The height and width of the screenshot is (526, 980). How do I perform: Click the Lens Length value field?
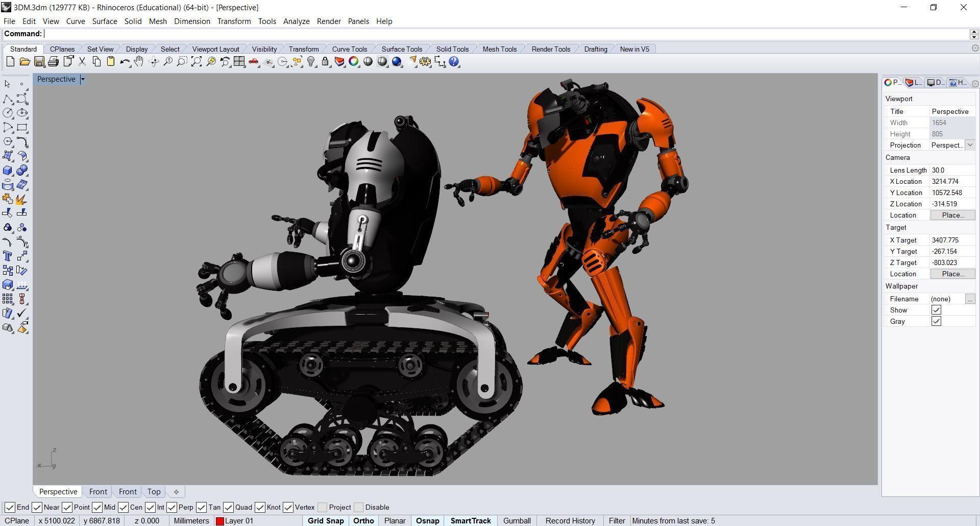pos(952,170)
